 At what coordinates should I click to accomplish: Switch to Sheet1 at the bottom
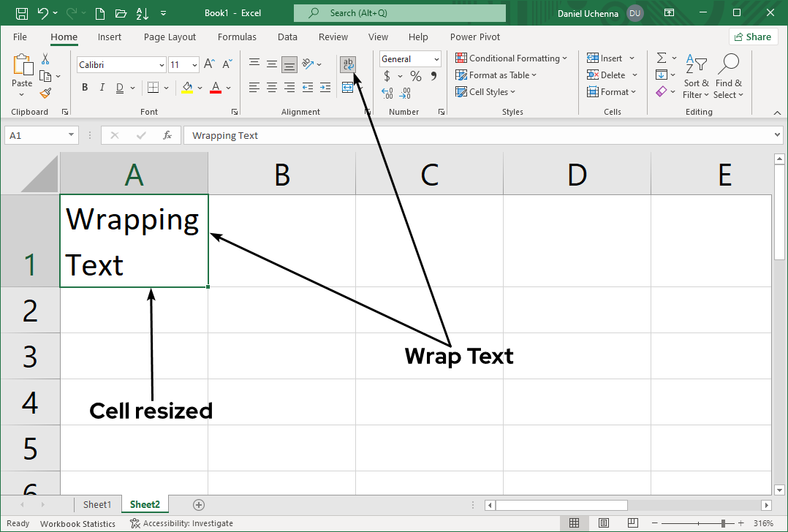pyautogui.click(x=97, y=504)
